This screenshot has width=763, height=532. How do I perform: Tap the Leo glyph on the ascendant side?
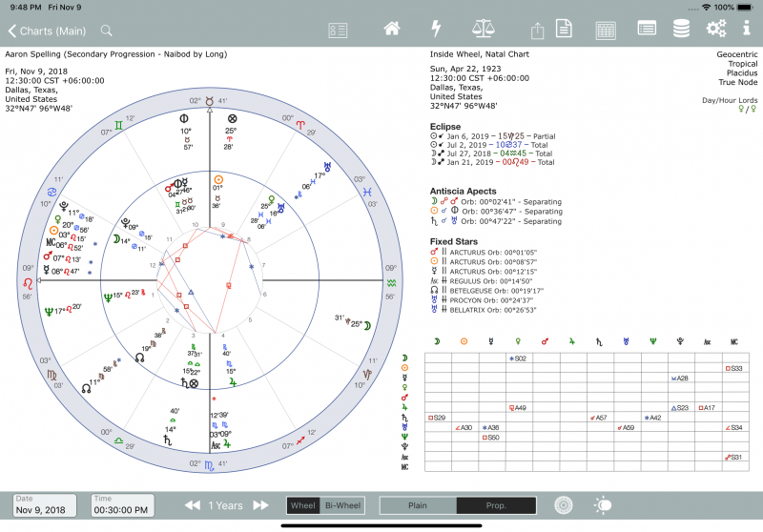coord(28,282)
